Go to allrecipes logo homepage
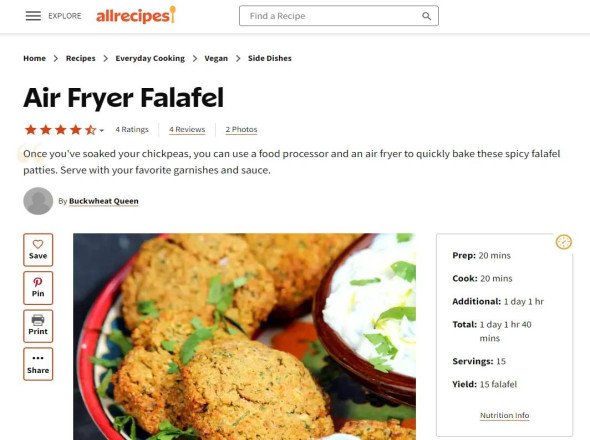590x440 pixels. coord(136,15)
